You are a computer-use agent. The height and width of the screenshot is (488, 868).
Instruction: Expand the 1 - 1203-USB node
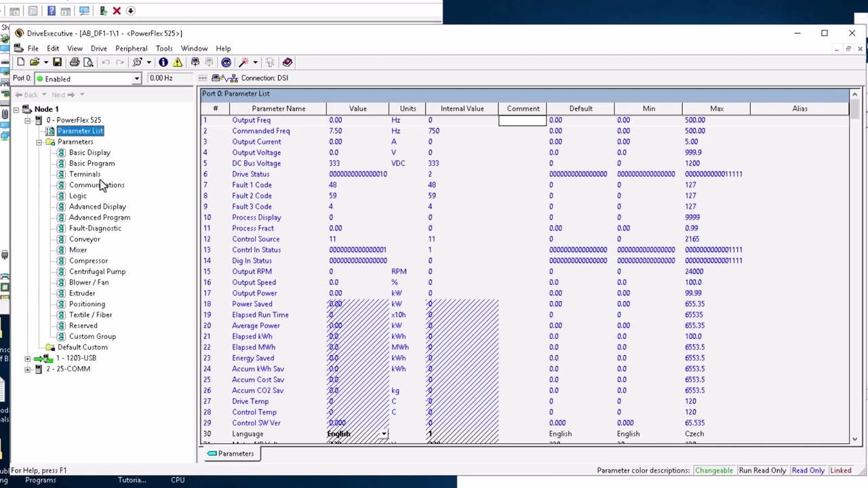pos(28,358)
